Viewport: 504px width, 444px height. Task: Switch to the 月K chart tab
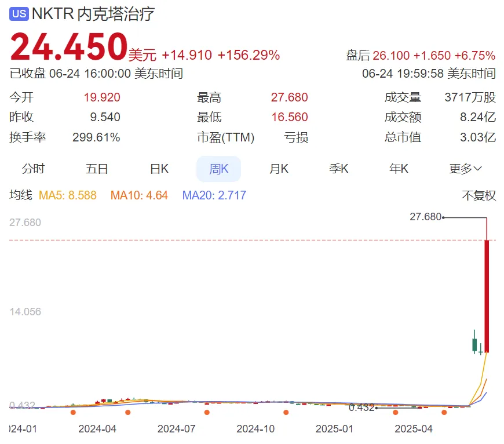pyautogui.click(x=279, y=169)
